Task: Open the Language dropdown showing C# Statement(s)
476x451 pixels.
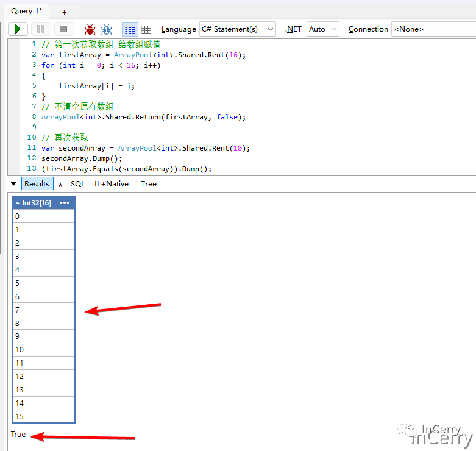Action: click(x=238, y=29)
